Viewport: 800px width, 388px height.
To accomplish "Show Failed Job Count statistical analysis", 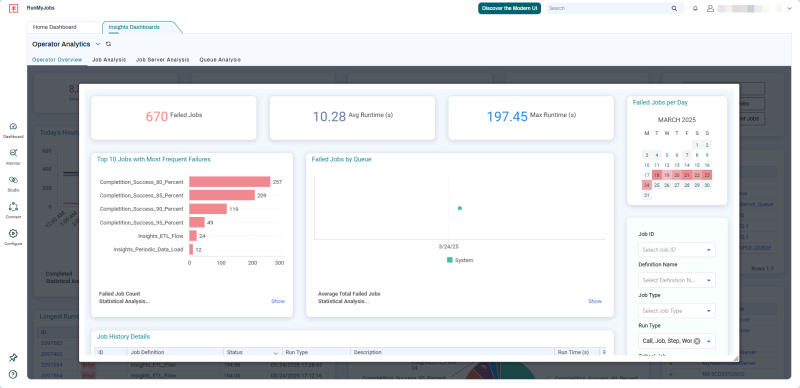I will 278,301.
